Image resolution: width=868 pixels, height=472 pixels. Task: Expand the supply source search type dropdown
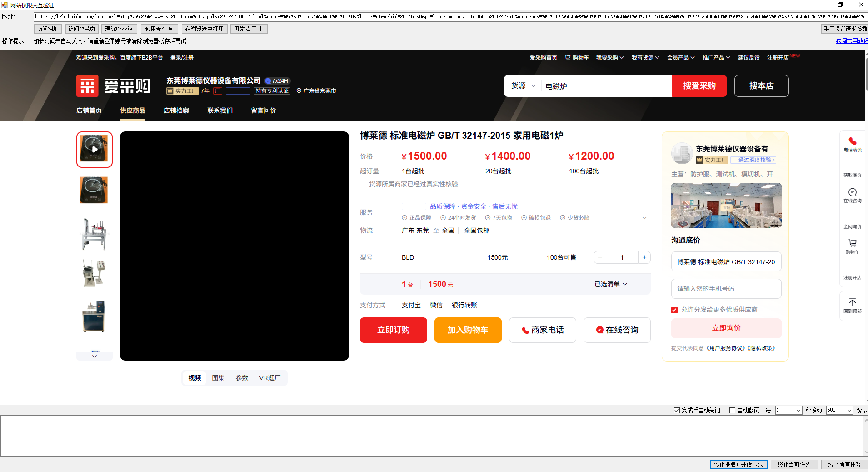coord(524,86)
